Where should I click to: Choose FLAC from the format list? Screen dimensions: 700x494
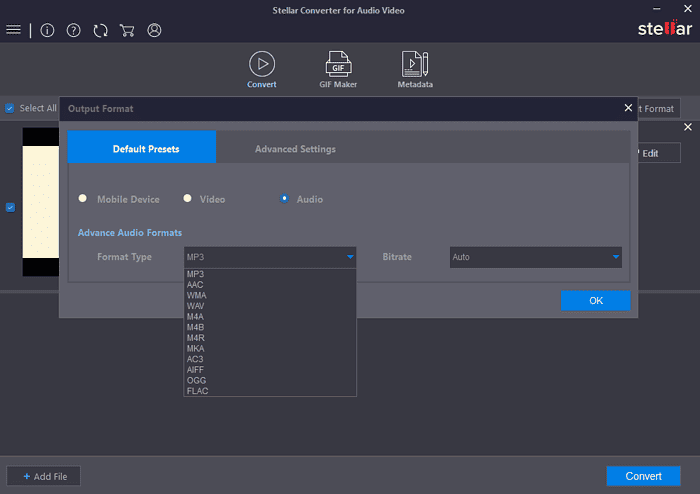click(x=197, y=391)
